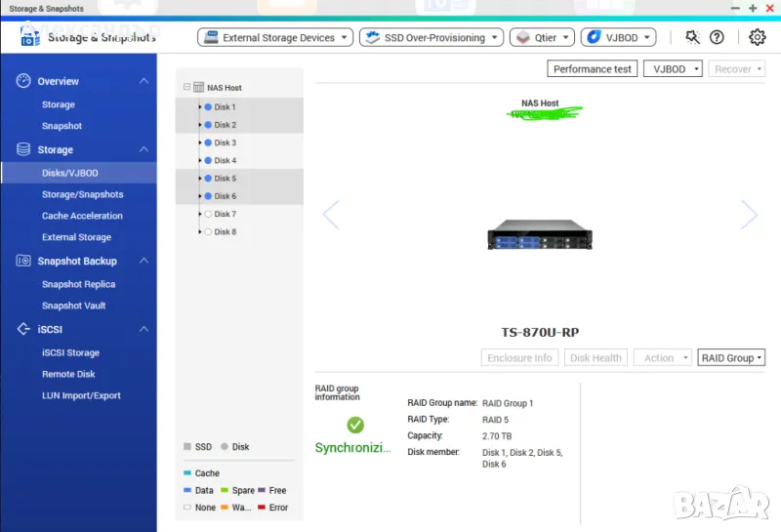This screenshot has height=532, width=781.
Task: Open the SSD Over-Provisioning dropdown
Action: click(x=430, y=38)
